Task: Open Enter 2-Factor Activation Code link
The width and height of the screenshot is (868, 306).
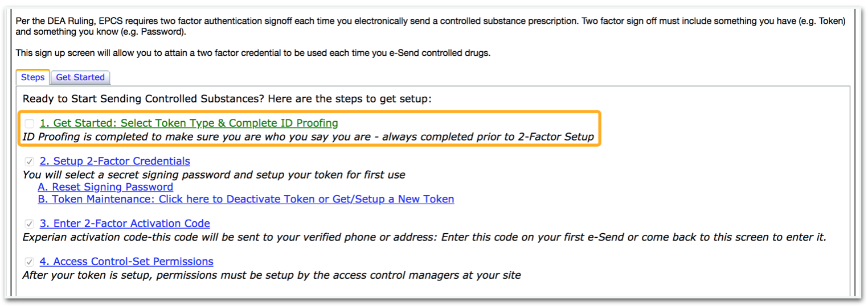Action: pyautogui.click(x=125, y=224)
